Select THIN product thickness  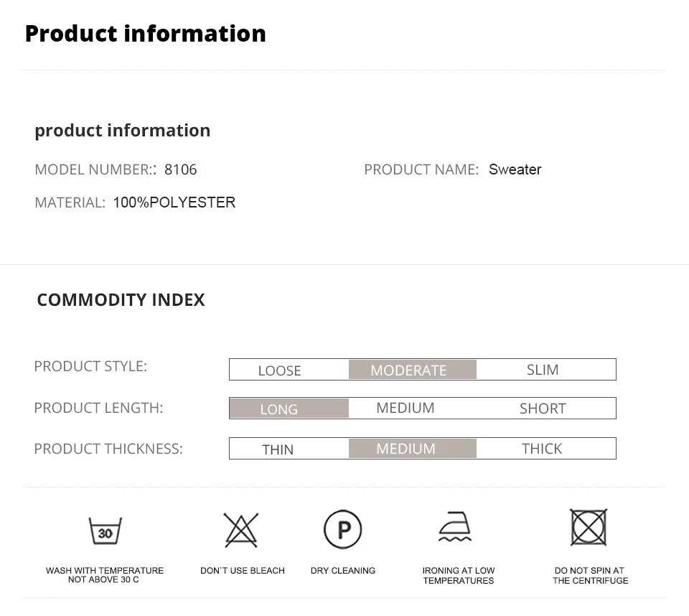(x=278, y=449)
